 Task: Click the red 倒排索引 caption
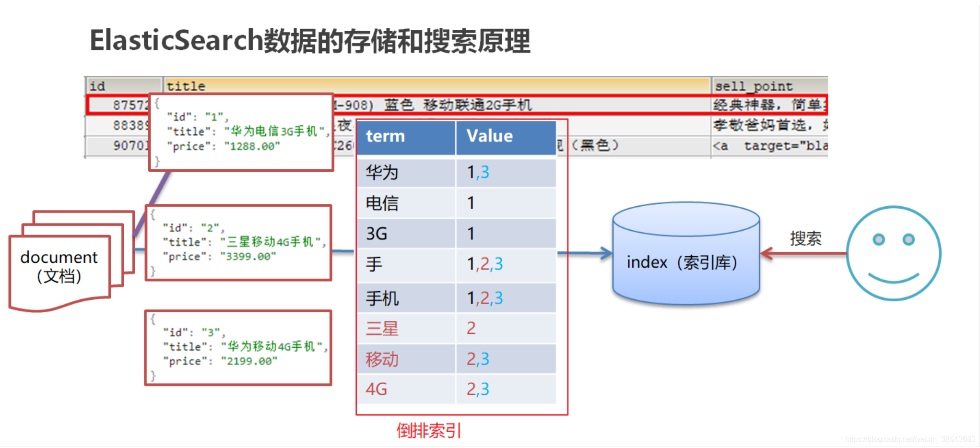429,431
